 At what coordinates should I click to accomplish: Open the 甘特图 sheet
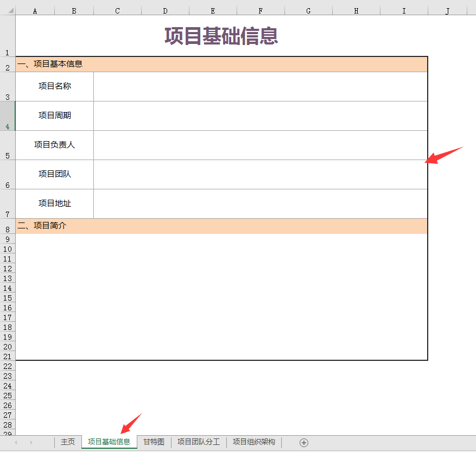point(153,442)
